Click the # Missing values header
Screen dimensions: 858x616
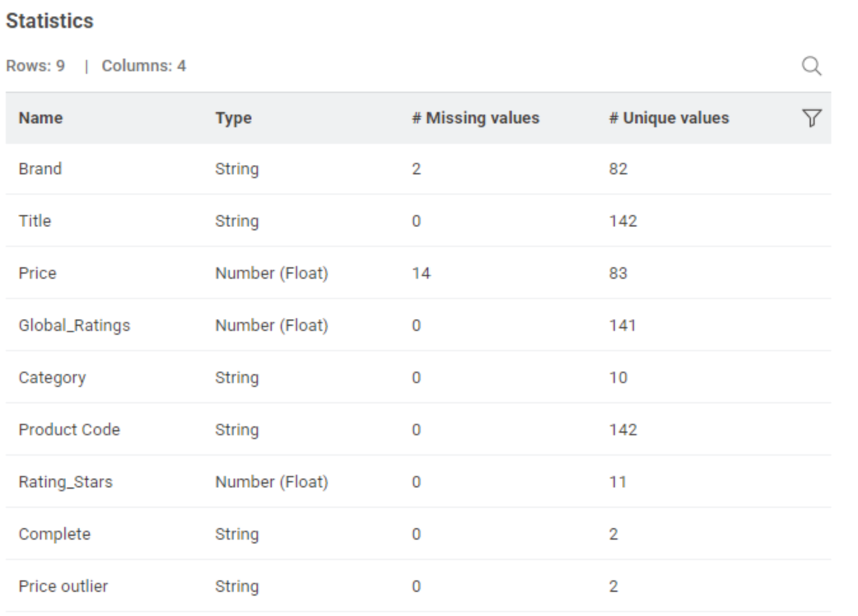pos(475,118)
